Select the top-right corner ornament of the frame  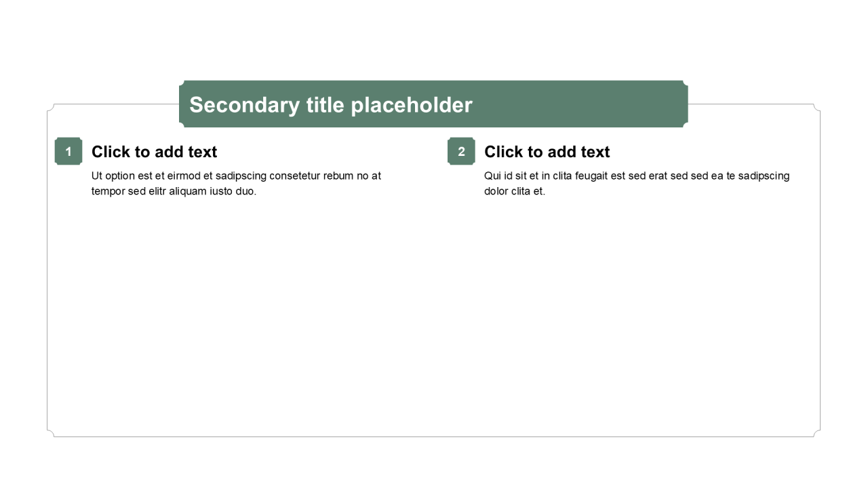816,108
